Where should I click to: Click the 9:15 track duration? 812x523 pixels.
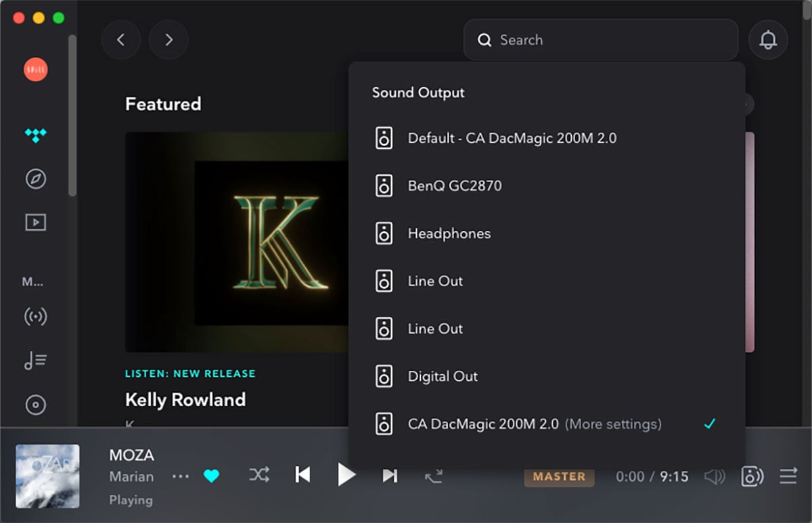(x=674, y=476)
